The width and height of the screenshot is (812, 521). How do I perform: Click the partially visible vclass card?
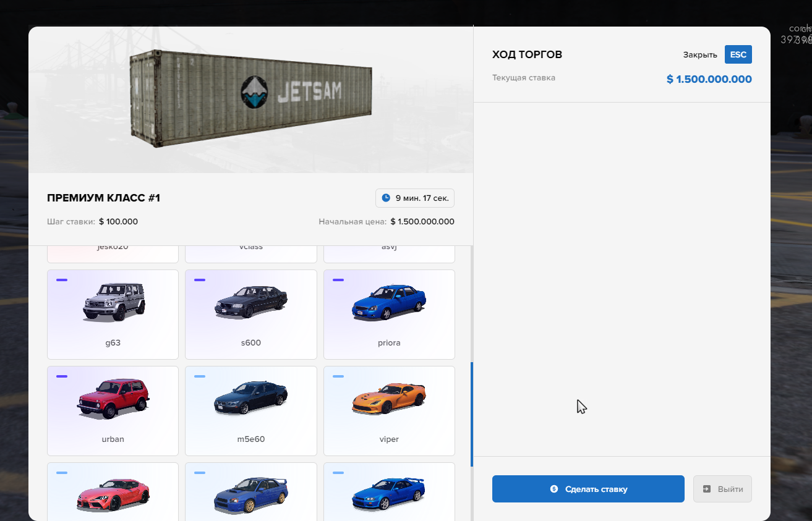[251, 254]
